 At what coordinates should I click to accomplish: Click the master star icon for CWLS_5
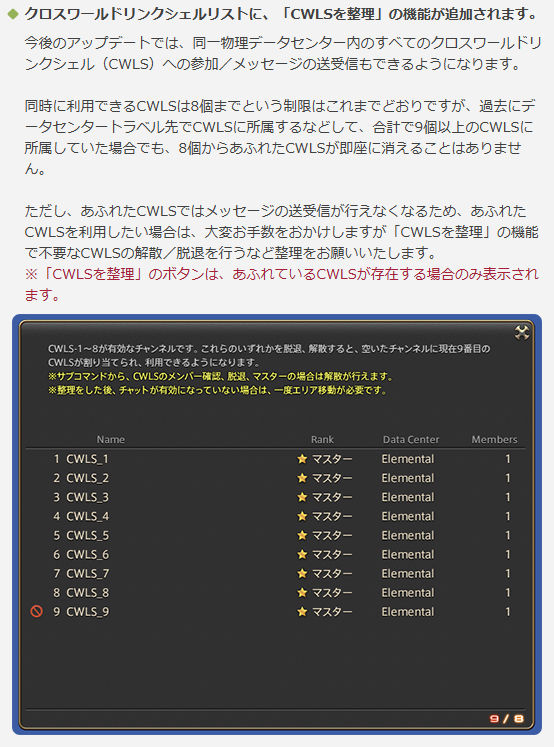(302, 535)
